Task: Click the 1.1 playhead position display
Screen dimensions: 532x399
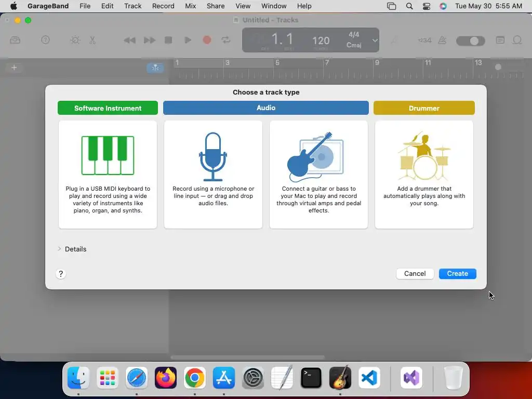Action: click(282, 39)
